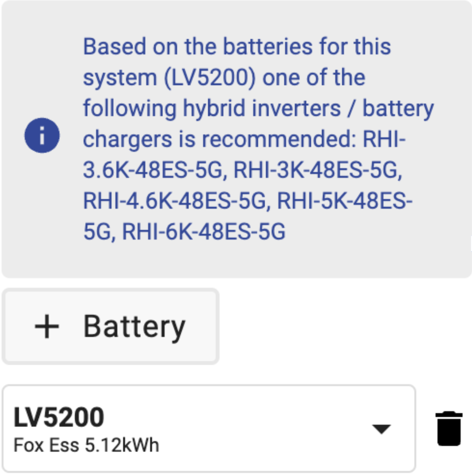The height and width of the screenshot is (476, 472).
Task: Add a new Battery
Action: click(x=111, y=327)
